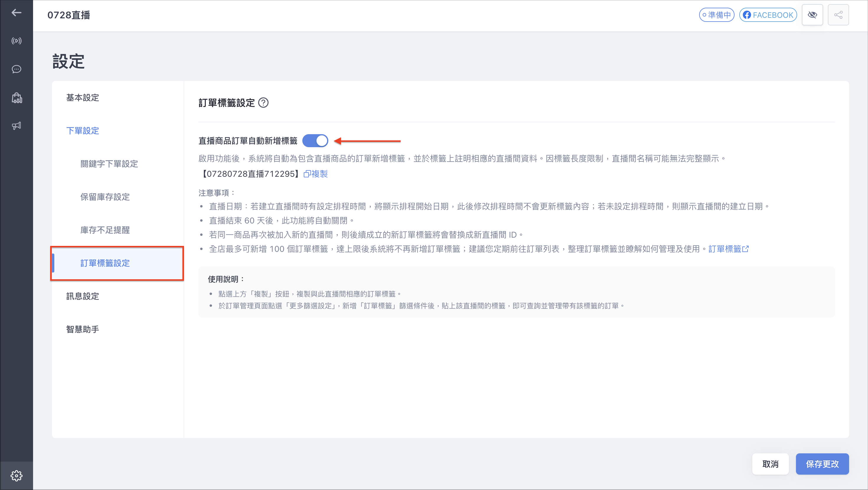Toggle the hidden eye visibility button
This screenshot has height=490, width=868.
coord(812,15)
